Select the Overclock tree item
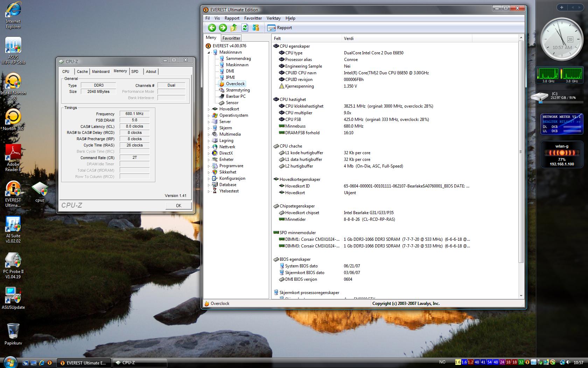This screenshot has height=368, width=588. click(235, 84)
